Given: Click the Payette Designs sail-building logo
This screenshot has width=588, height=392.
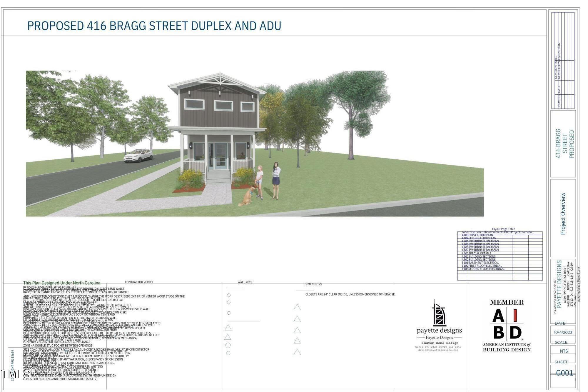Looking at the screenshot, I should pos(439,313).
